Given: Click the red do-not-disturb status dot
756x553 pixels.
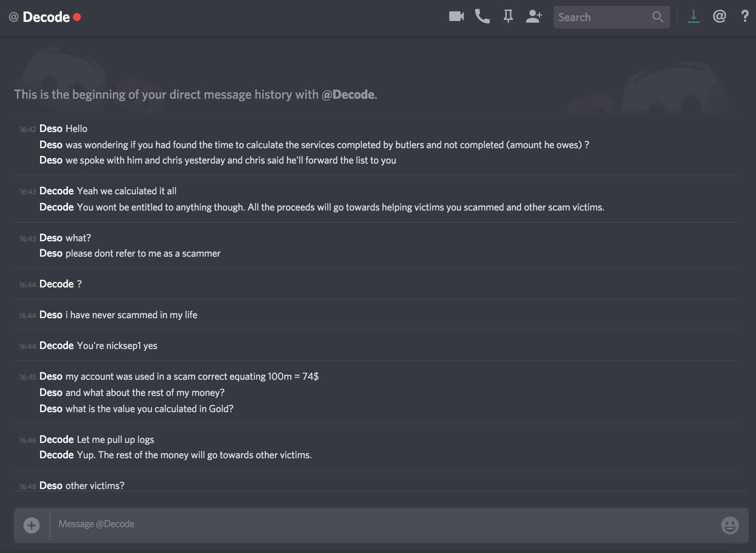Looking at the screenshot, I should click(x=77, y=17).
